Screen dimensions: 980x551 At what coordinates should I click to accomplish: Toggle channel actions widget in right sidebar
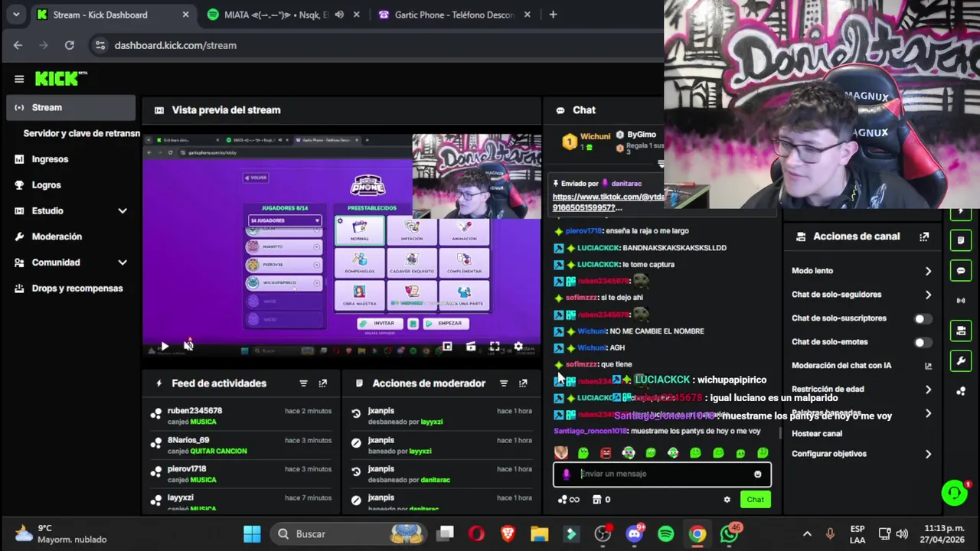[x=961, y=331]
